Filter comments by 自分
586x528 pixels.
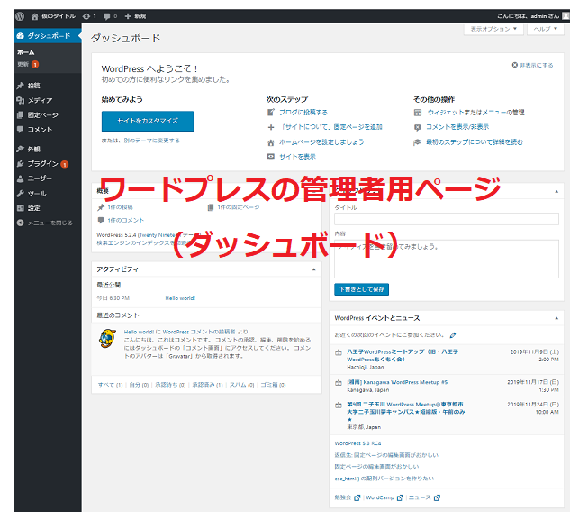139,385
